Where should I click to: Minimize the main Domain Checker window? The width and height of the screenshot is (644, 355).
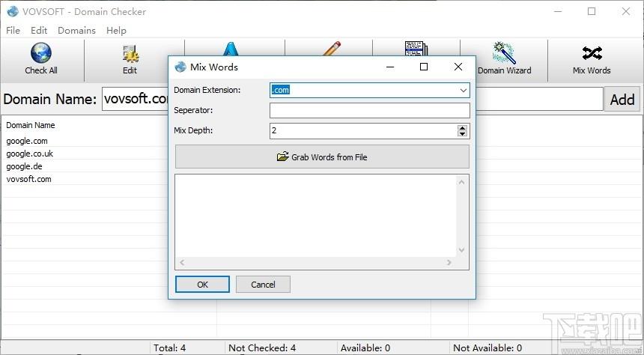(558, 11)
